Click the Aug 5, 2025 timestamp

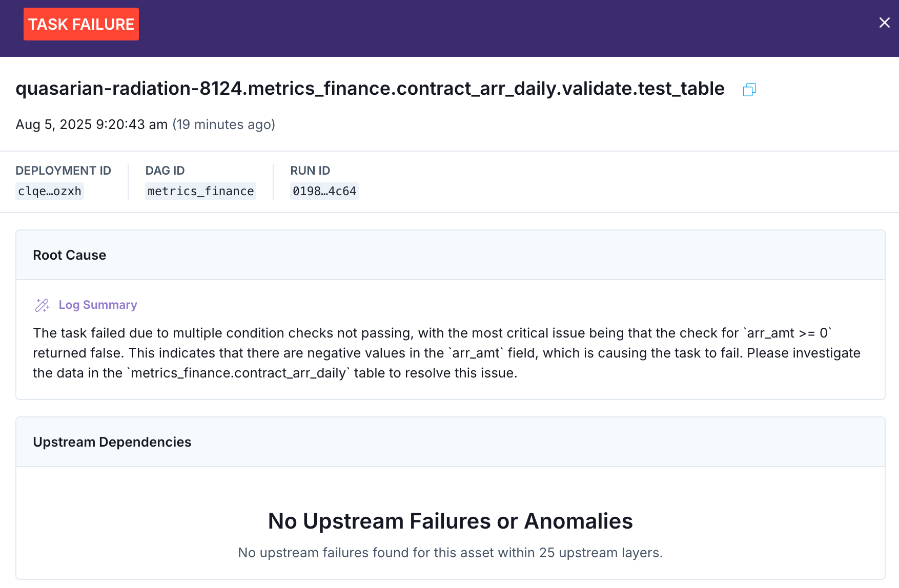pos(92,124)
